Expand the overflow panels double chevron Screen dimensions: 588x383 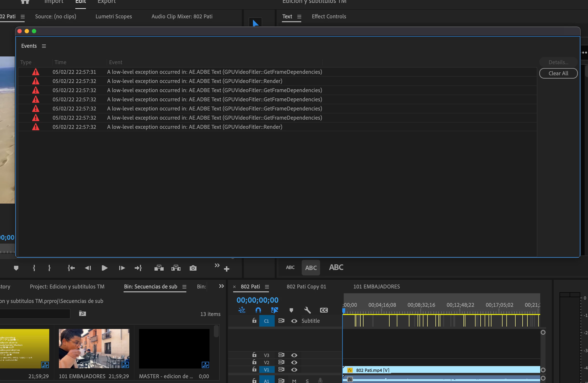click(x=221, y=286)
